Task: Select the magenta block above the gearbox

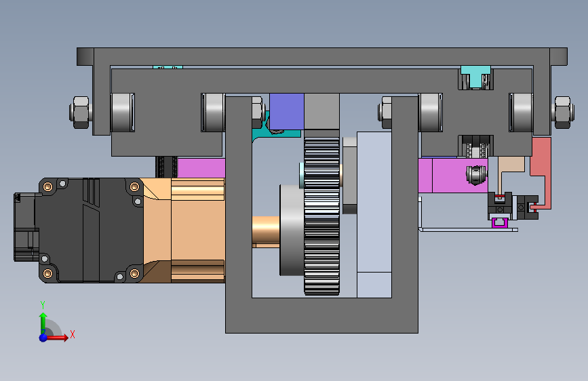Action: click(201, 167)
